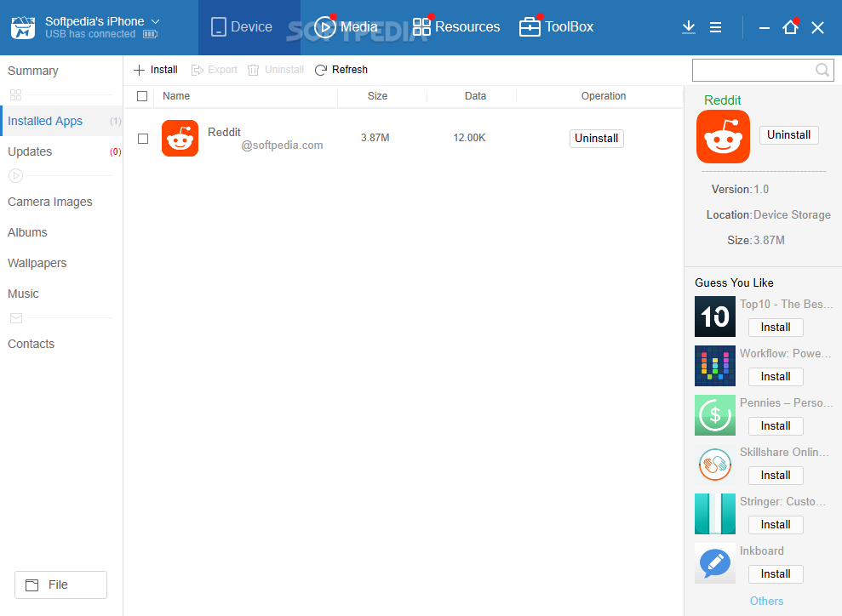Click the app logo in the header
The image size is (842, 616).
23,27
